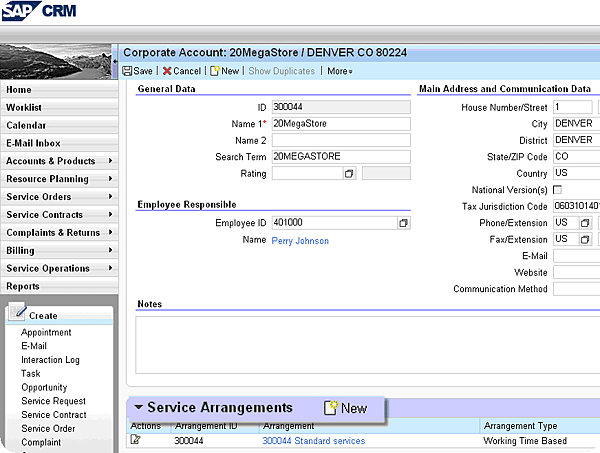Click the read-only ID field 300044
600x453 pixels.
coord(341,107)
